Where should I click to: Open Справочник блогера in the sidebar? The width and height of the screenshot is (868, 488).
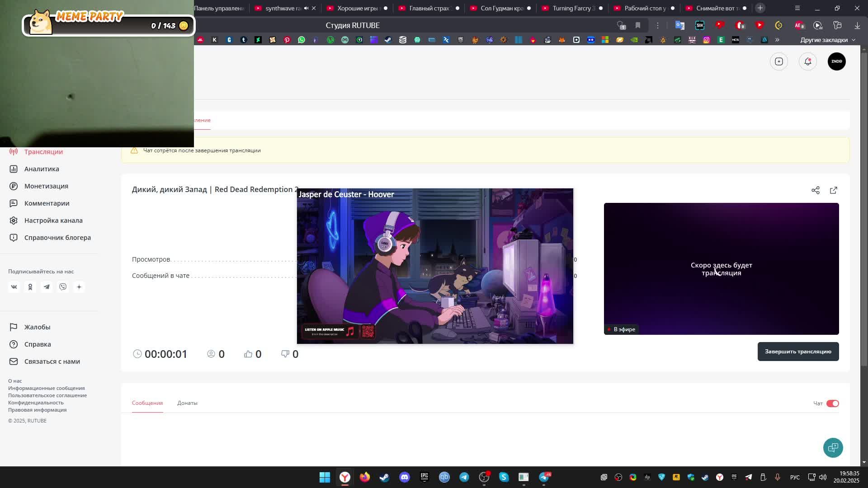coord(57,238)
